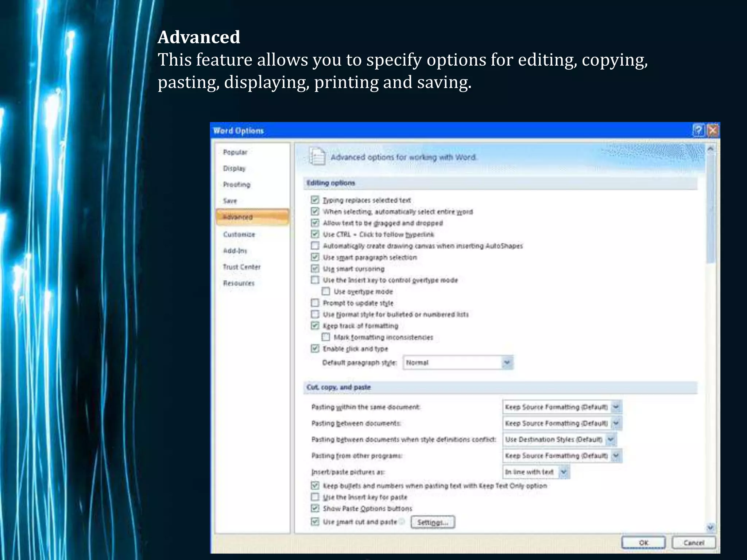Screen dimensions: 747x560
Task: Open Pasting from other programs dropdown
Action: (562, 456)
